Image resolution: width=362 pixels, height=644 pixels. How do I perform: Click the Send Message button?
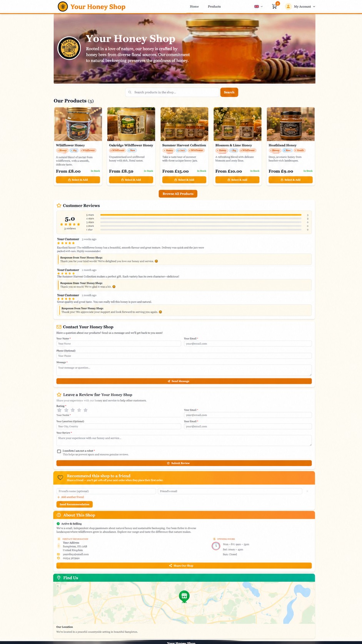(184, 381)
